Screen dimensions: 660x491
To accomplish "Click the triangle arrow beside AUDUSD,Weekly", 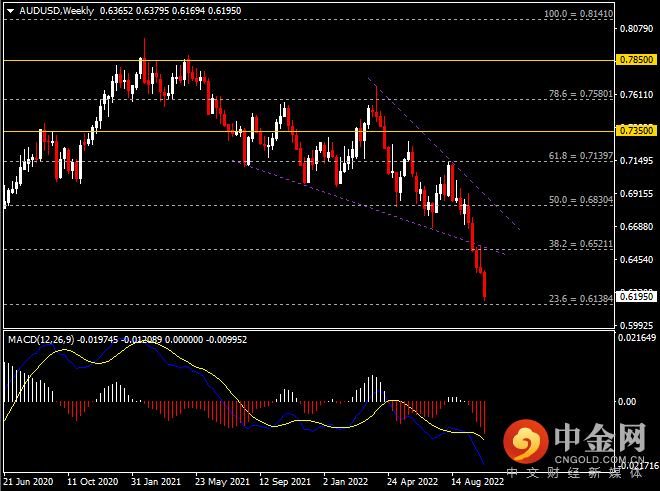I will (11, 11).
